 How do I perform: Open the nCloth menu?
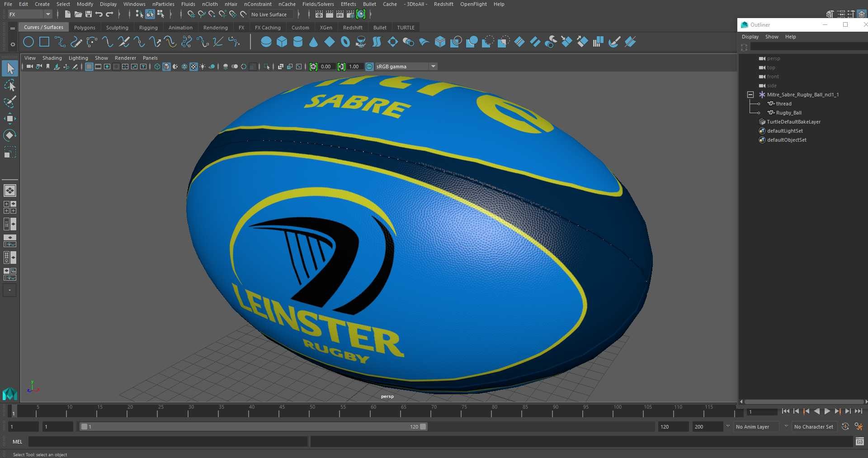[210, 4]
